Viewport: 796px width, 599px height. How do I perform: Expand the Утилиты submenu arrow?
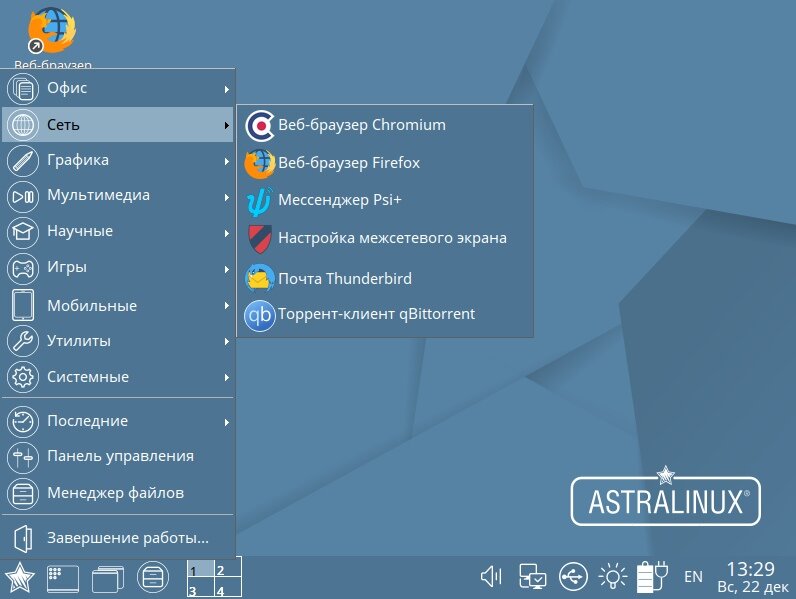[226, 342]
